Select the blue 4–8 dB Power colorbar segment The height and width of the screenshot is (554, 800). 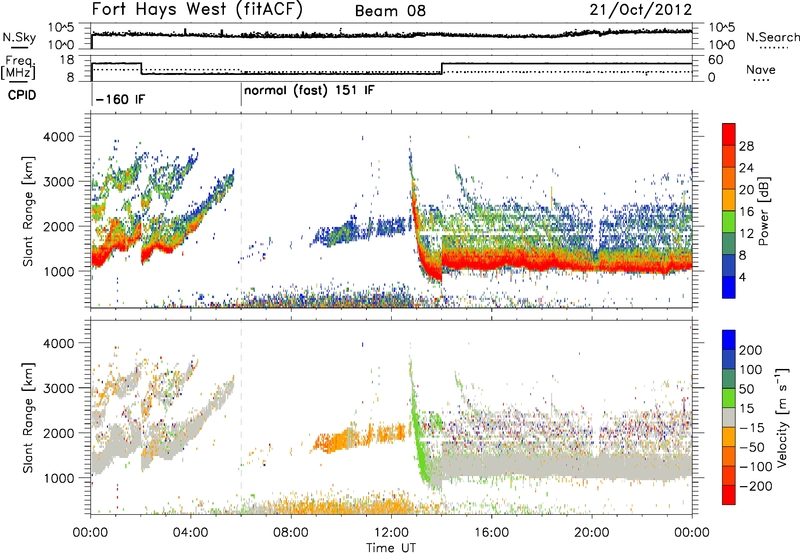click(729, 266)
